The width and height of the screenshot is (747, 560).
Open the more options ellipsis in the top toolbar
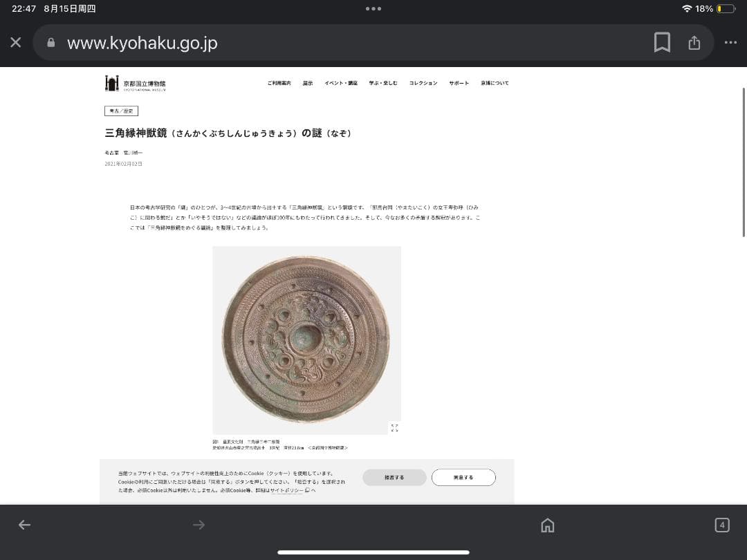pos(731,42)
